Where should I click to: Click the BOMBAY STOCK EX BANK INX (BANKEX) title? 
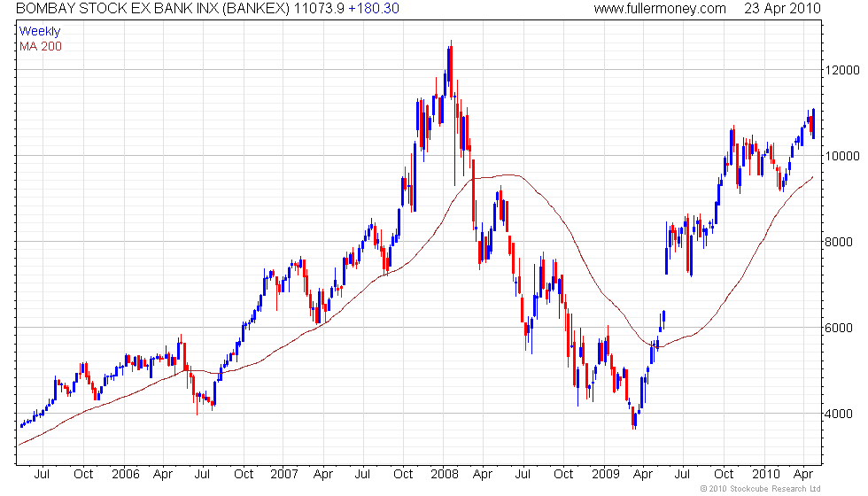(152, 8)
